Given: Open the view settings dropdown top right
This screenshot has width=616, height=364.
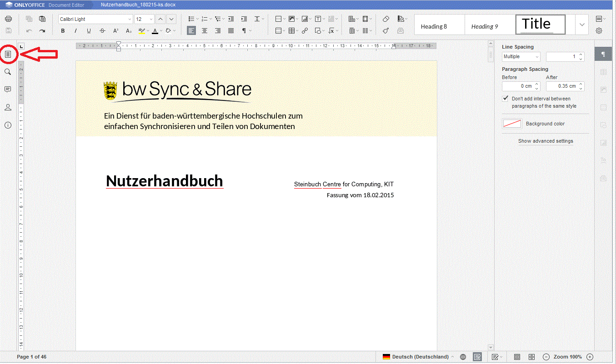Looking at the screenshot, I should click(x=601, y=19).
